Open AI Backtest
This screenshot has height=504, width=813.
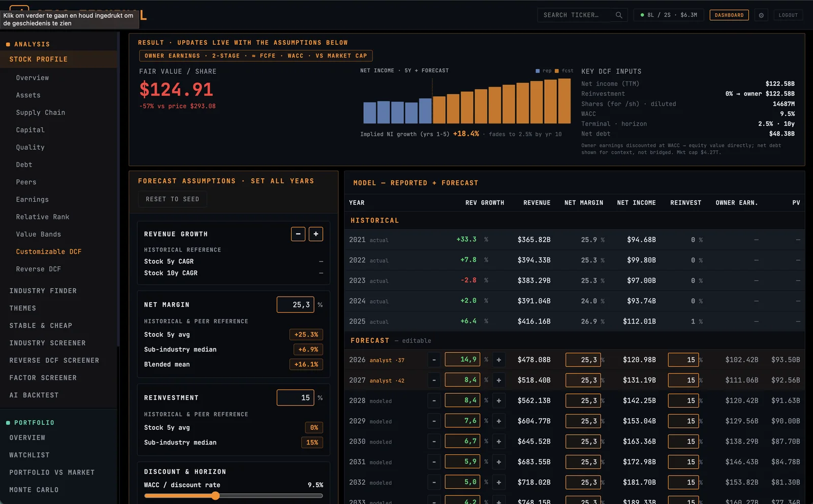tap(34, 395)
